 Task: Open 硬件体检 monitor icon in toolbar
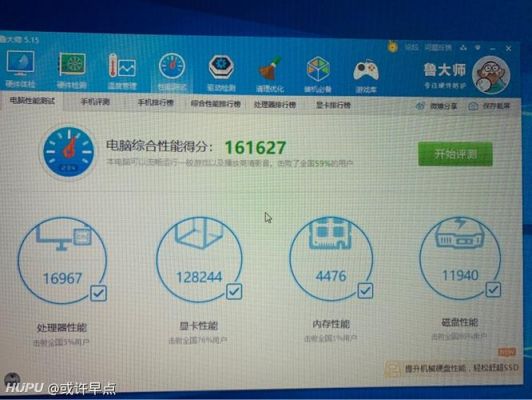click(20, 63)
